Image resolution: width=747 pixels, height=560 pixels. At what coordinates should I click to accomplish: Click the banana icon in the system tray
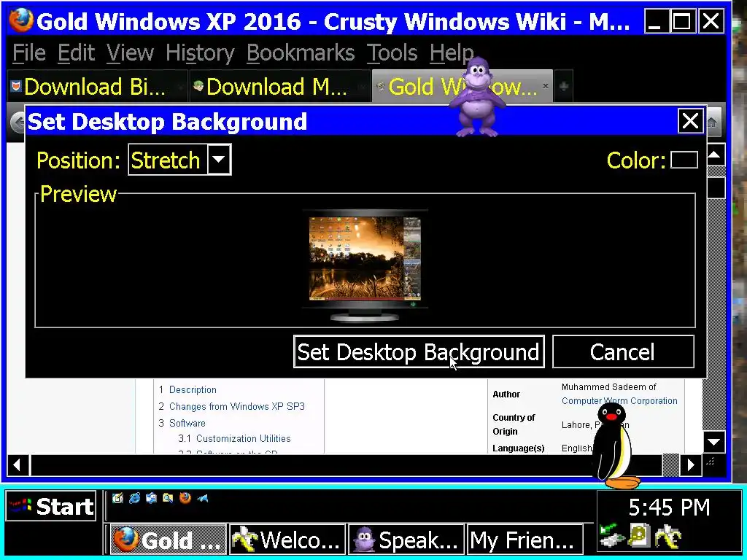click(668, 536)
